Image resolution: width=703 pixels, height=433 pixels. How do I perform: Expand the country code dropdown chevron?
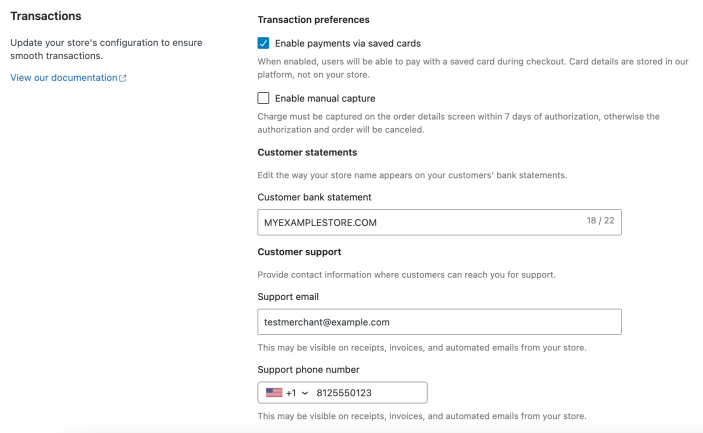pos(305,393)
